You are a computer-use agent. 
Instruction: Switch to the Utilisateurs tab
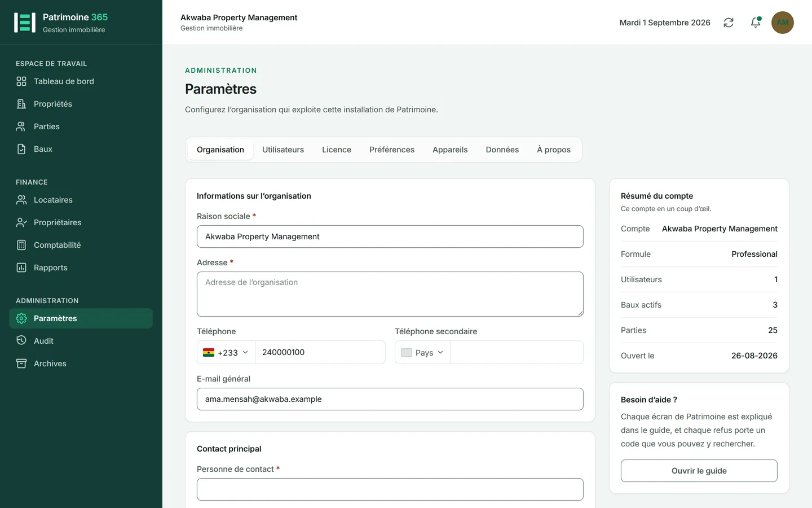tap(283, 150)
